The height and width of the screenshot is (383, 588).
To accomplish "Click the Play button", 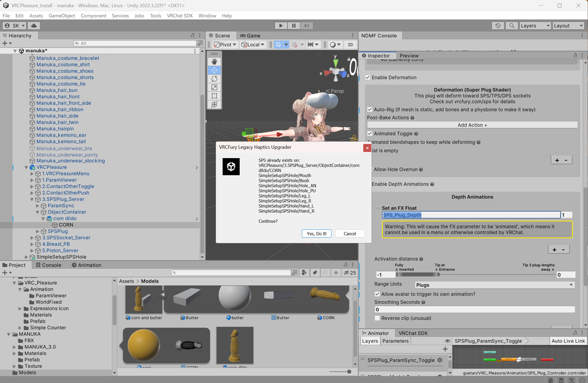I will [280, 26].
